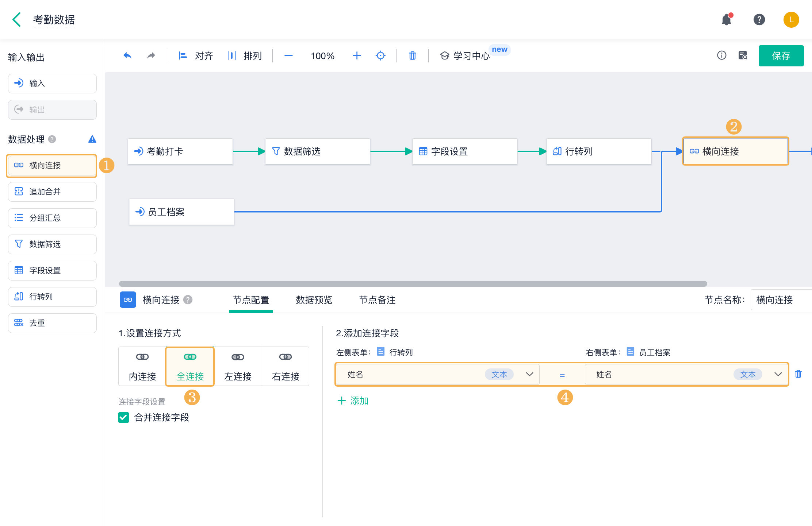The height and width of the screenshot is (526, 812).
Task: Zoom in with the plus icon
Action: [x=357, y=55]
